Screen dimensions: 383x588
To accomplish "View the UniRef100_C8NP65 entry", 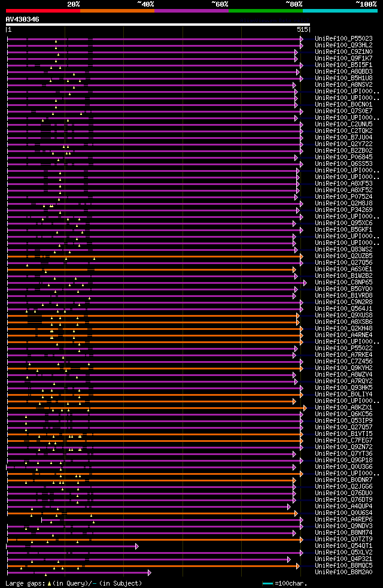I will (344, 283).
